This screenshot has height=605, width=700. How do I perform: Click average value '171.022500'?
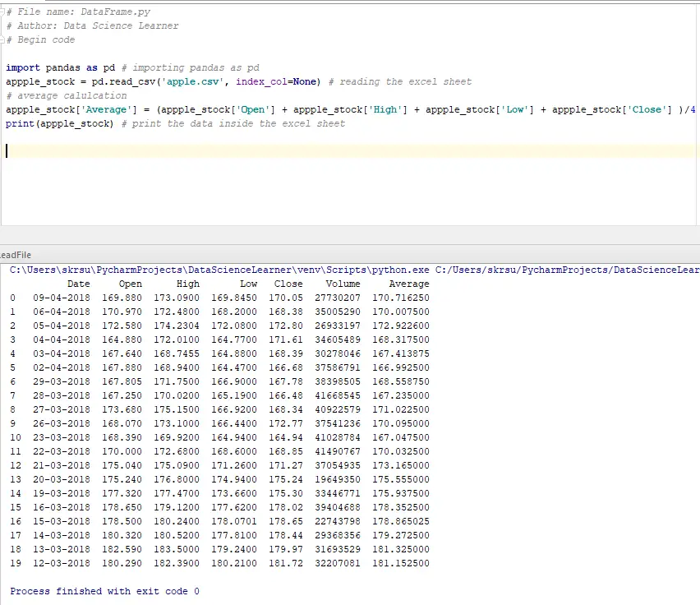coord(401,409)
